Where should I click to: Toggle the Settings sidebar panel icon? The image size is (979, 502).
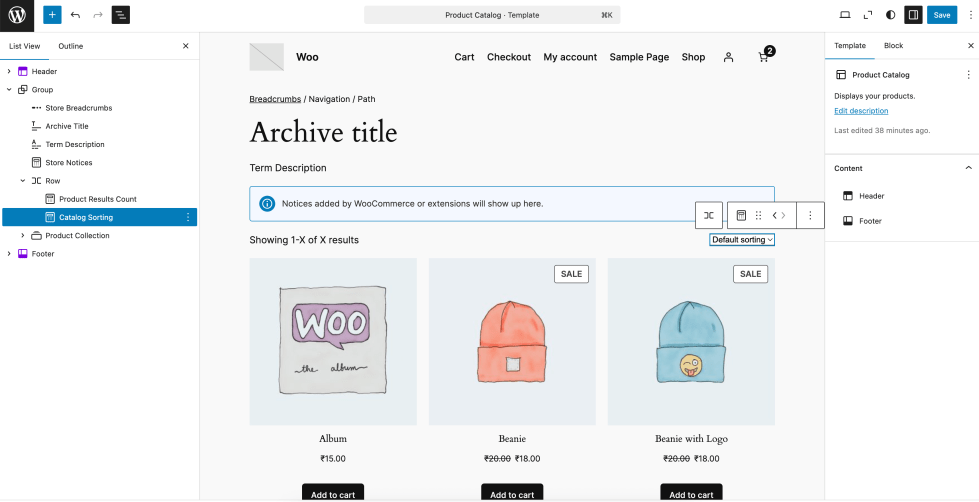(913, 15)
